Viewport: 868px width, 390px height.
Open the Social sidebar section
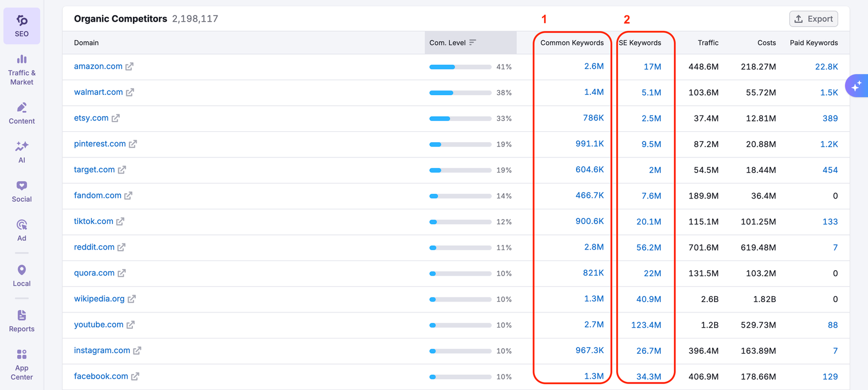(x=22, y=191)
